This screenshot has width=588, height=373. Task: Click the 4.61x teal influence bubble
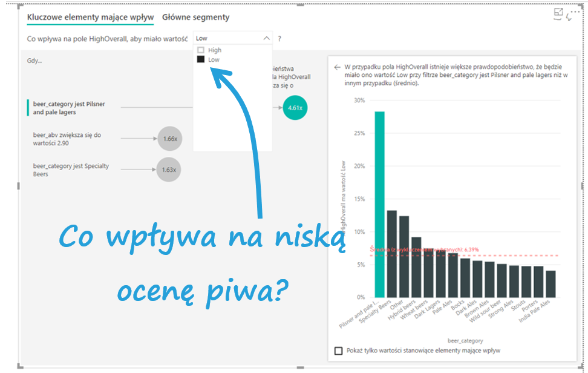pyautogui.click(x=295, y=107)
